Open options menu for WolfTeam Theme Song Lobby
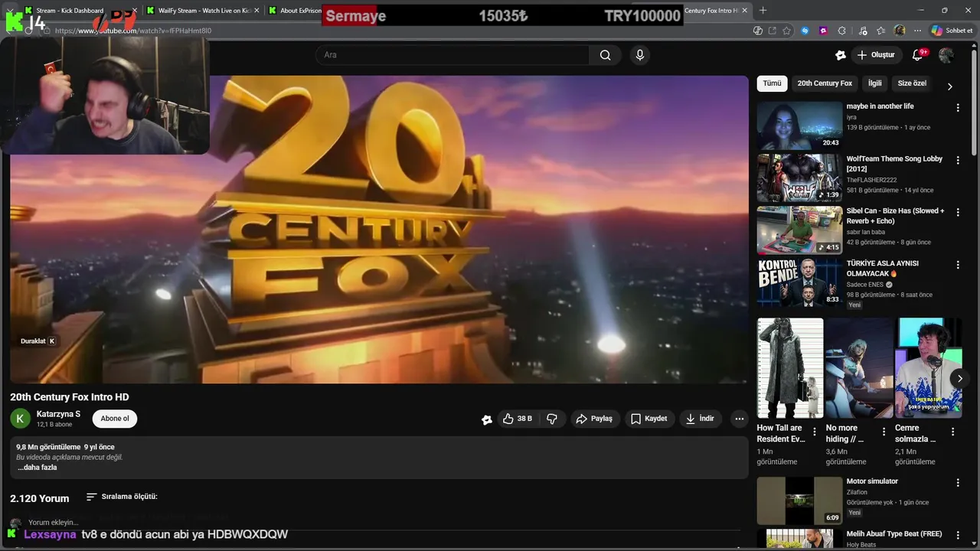The image size is (980, 551). click(x=957, y=161)
